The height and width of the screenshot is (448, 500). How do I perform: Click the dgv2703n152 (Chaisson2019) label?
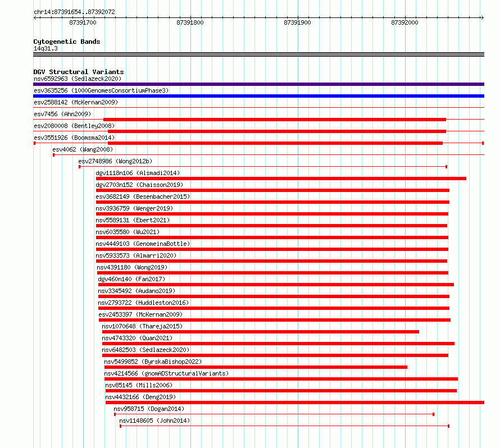(139, 185)
